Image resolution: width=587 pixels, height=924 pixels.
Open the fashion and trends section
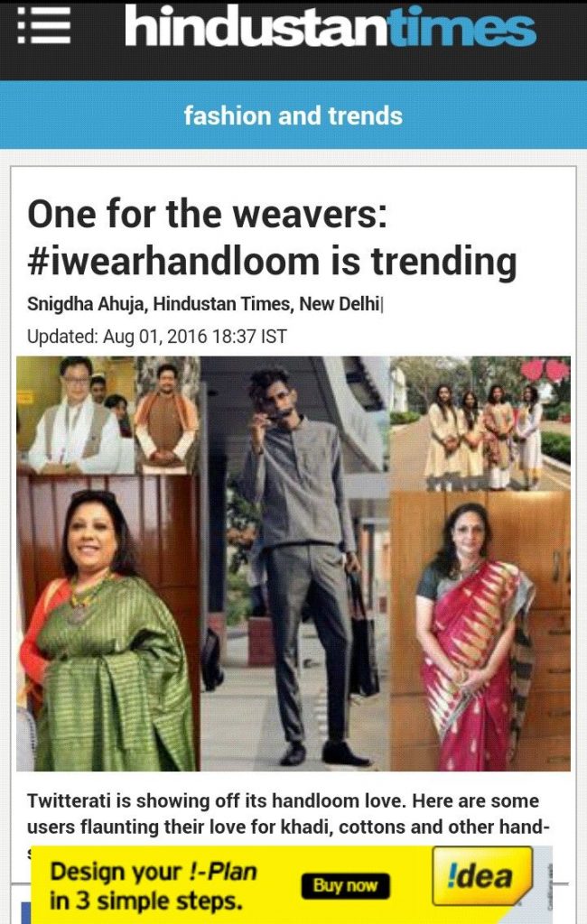(293, 115)
